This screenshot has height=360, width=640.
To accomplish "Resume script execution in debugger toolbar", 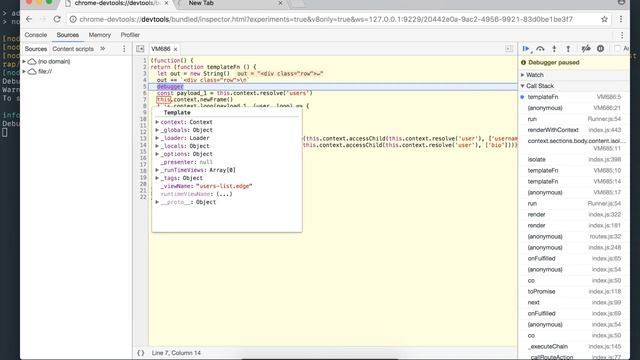I will click(526, 49).
